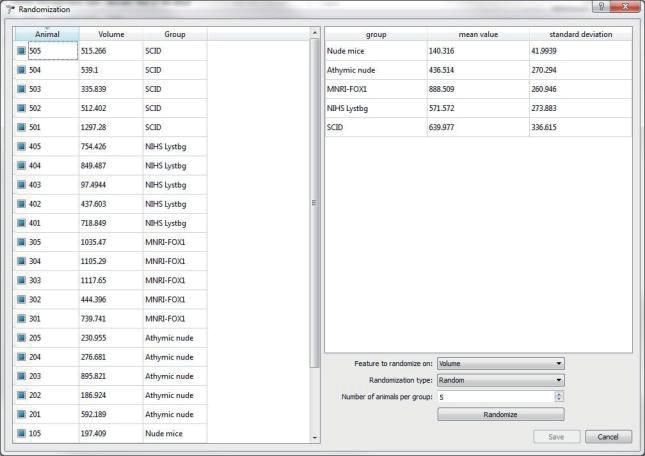The height and width of the screenshot is (456, 645).
Task: Click the icon next to animal 404
Action: coord(21,166)
